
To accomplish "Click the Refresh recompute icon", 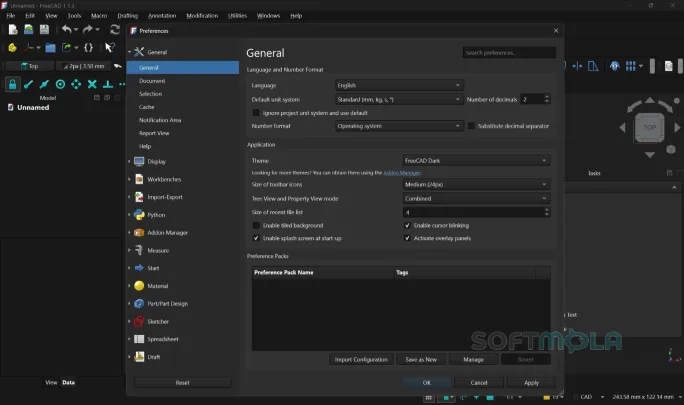I will (x=115, y=30).
